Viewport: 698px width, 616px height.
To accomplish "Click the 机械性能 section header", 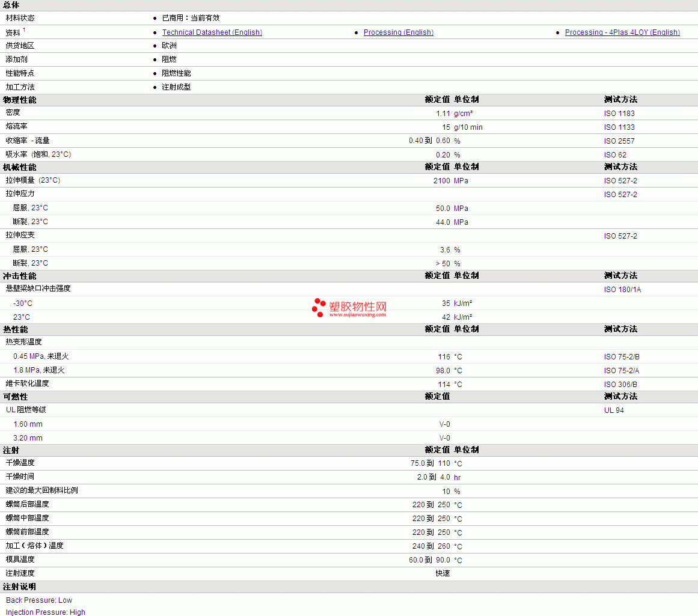I will coord(20,167).
